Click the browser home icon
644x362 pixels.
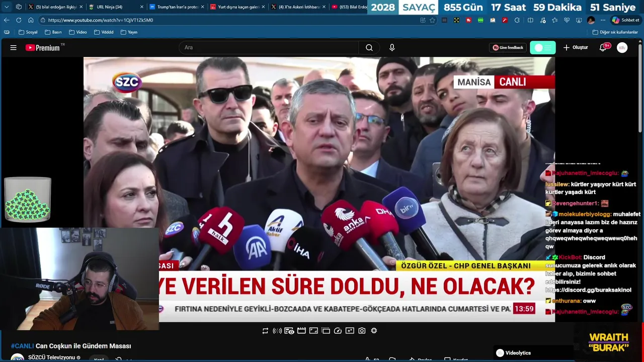[x=31, y=20]
